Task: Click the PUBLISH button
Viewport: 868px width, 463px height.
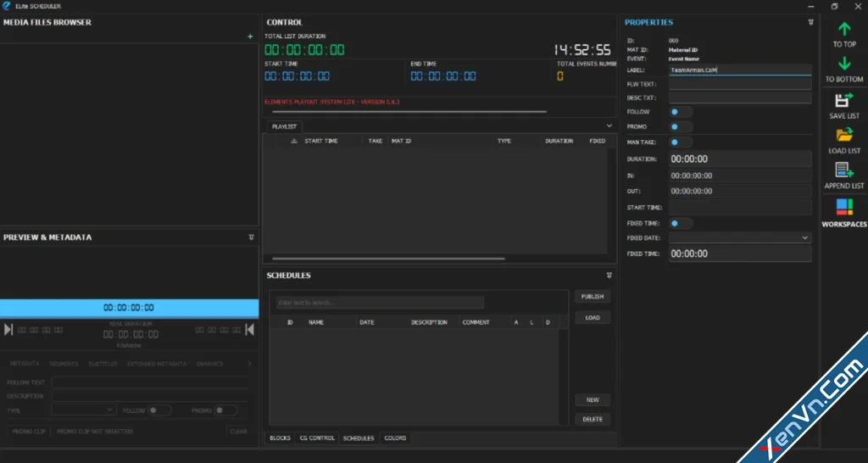Action: click(x=593, y=297)
